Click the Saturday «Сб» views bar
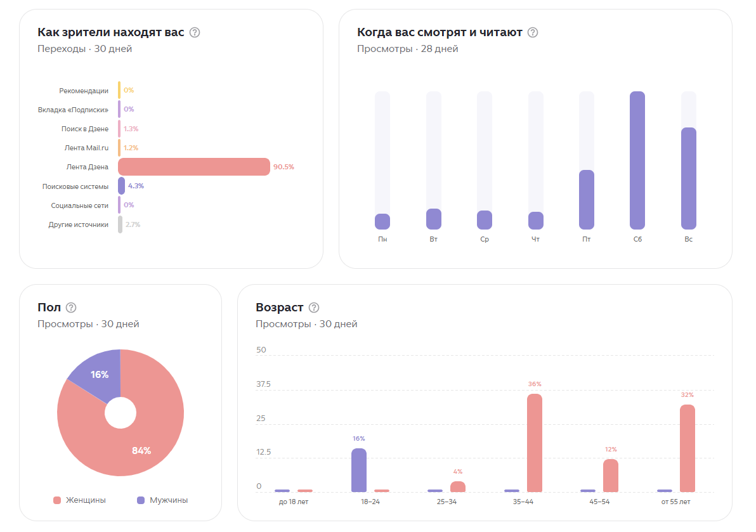Screen dimensions: 756x532 637,160
